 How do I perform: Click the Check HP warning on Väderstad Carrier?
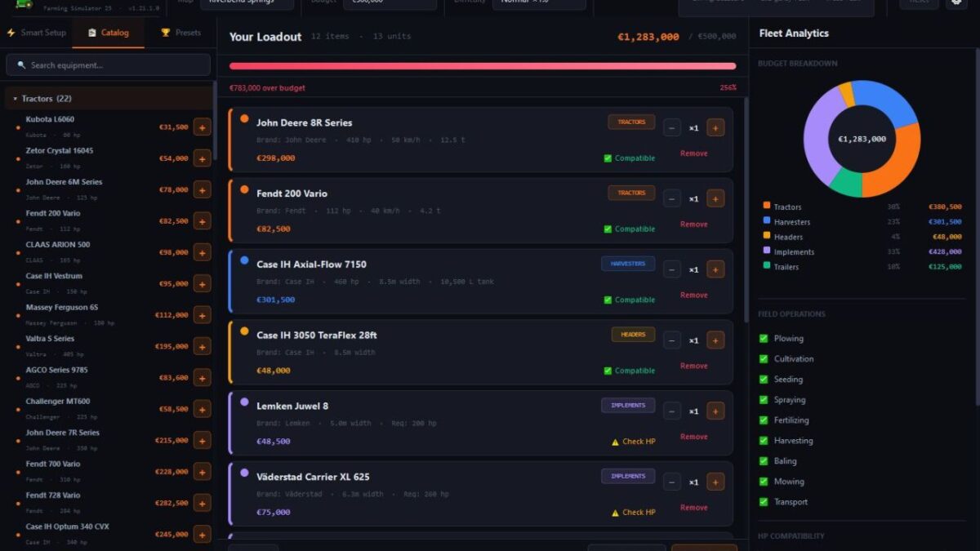click(634, 513)
